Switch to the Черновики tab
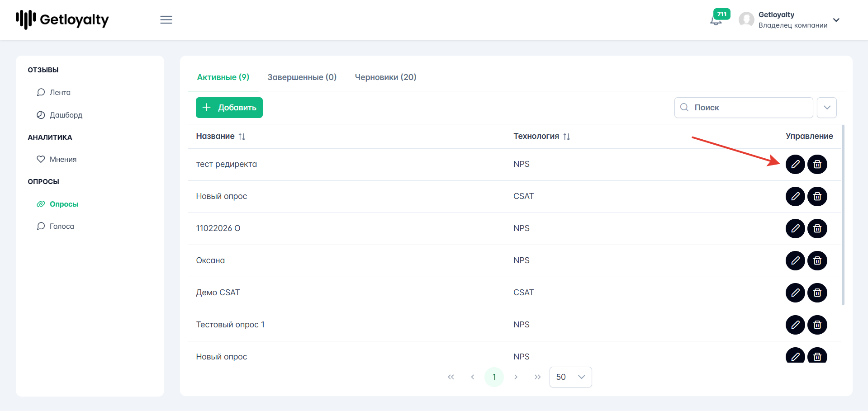Image resolution: width=868 pixels, height=411 pixels. point(385,77)
